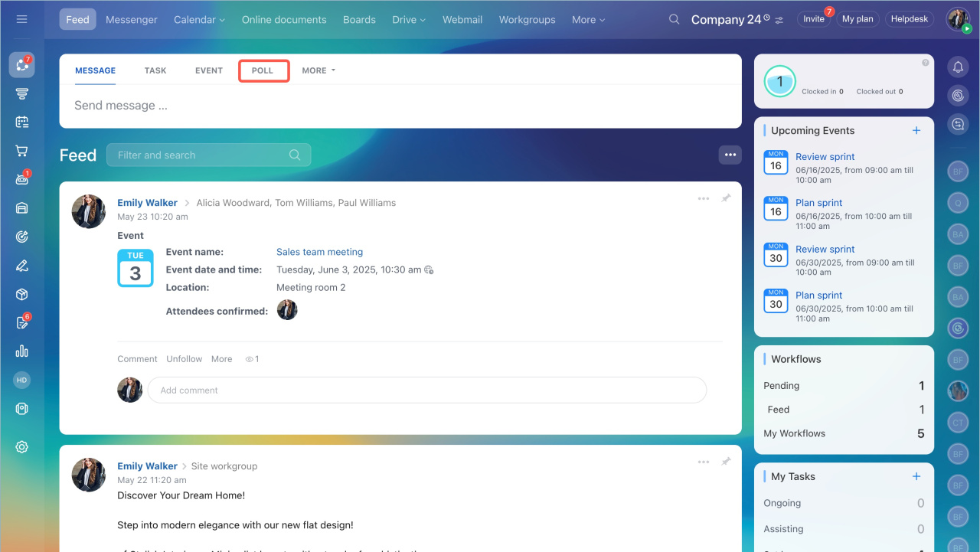Pin the Sales team meeting post
This screenshot has height=552, width=980.
[x=726, y=198]
